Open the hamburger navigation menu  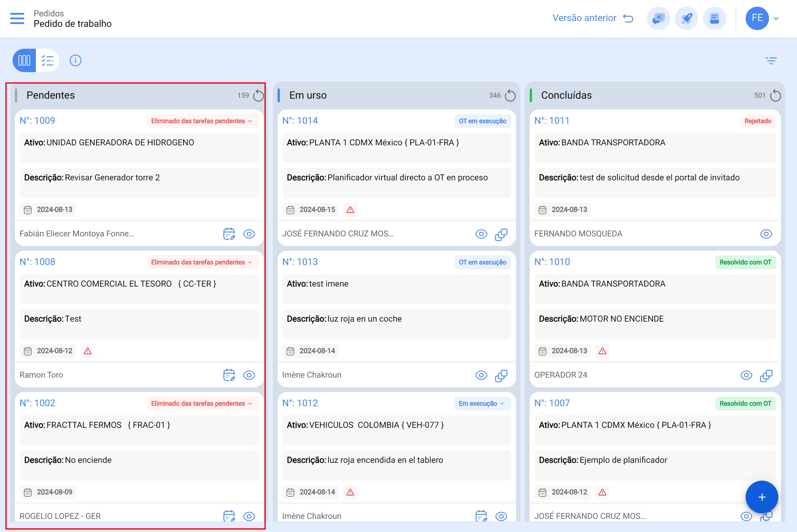pyautogui.click(x=17, y=18)
